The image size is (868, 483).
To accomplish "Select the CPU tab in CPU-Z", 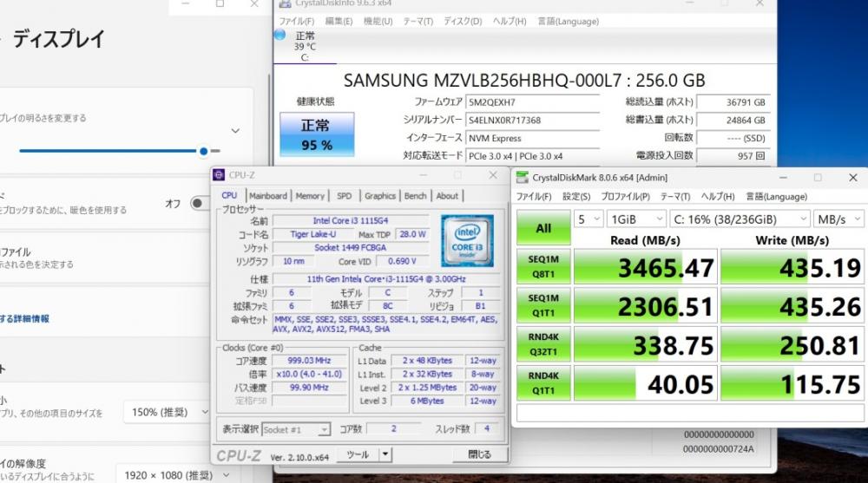I will click(x=229, y=196).
